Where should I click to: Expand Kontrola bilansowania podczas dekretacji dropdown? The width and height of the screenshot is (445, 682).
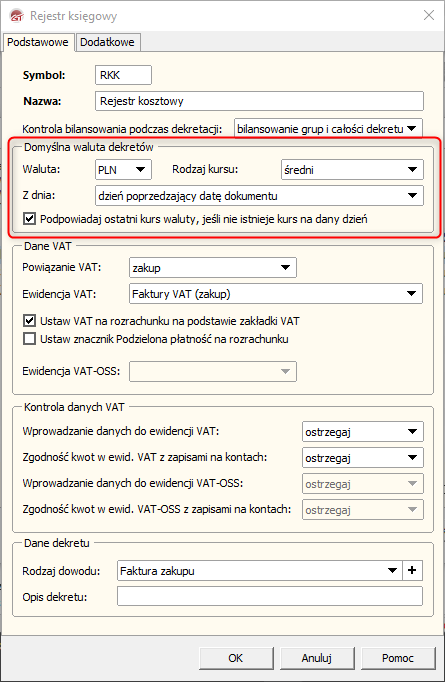pyautogui.click(x=328, y=129)
